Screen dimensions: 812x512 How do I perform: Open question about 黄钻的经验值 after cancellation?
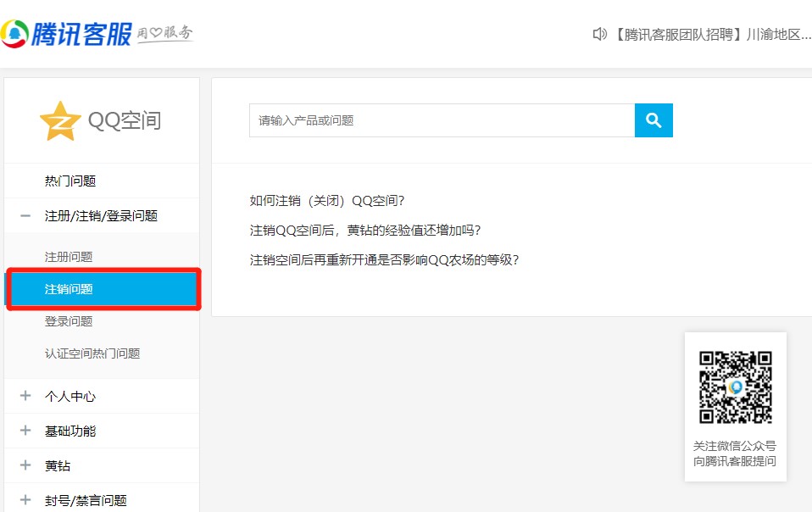(365, 231)
